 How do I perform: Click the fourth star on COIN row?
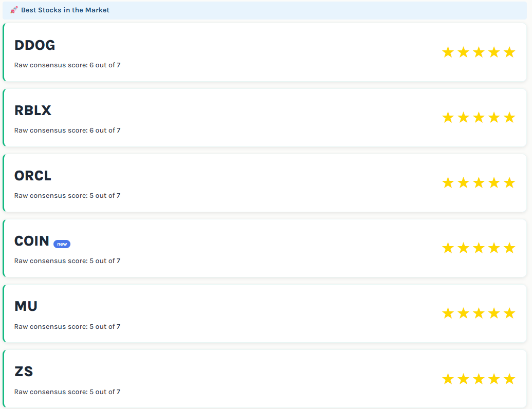click(x=494, y=248)
